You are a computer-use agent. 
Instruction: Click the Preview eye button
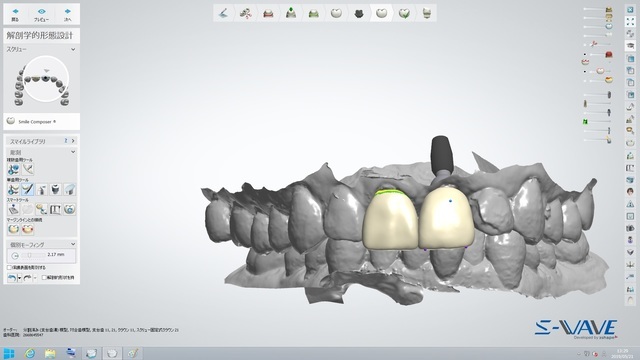point(41,14)
